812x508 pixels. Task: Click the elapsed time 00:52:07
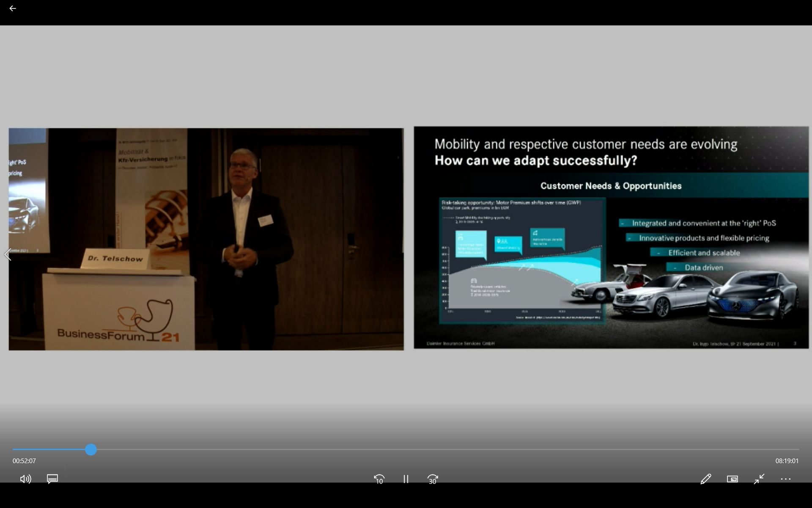(x=24, y=461)
